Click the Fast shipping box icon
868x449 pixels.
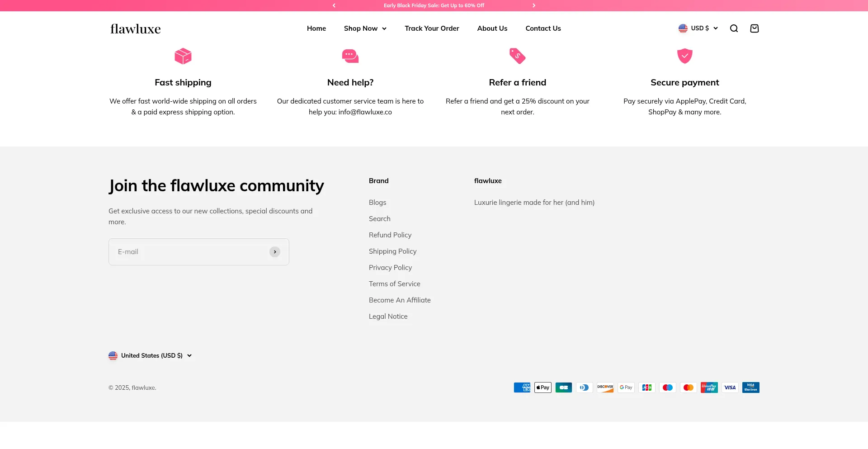point(183,56)
